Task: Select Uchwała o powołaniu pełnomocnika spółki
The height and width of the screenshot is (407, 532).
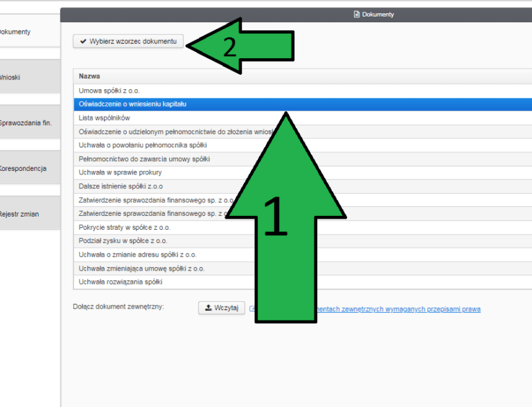Action: 303,145
